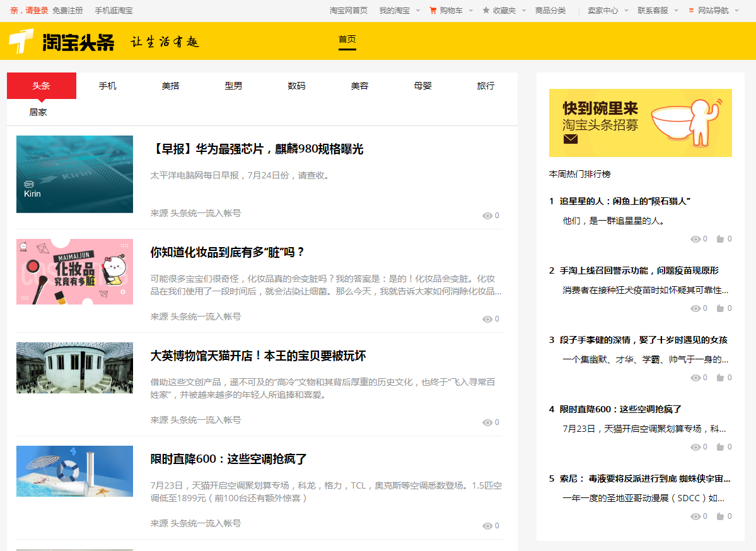This screenshot has height=551, width=756.
Task: Click the yellow 快到碗里来 recruitment banner
Action: point(640,123)
